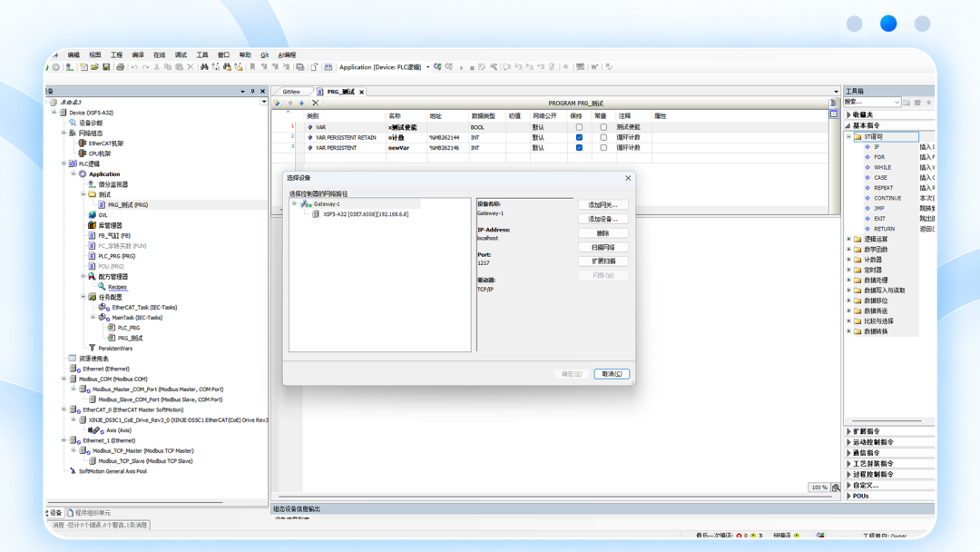
Task: Enable the 常量 checkbox for n计数 row
Action: click(603, 137)
